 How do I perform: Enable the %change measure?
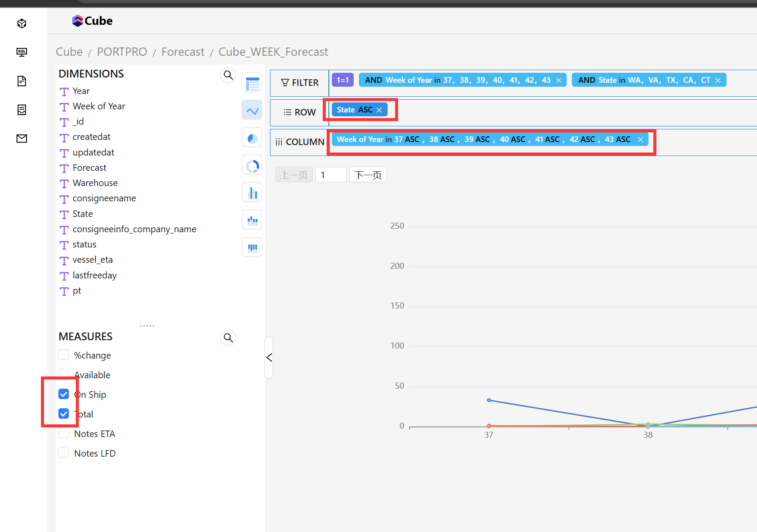[x=64, y=355]
